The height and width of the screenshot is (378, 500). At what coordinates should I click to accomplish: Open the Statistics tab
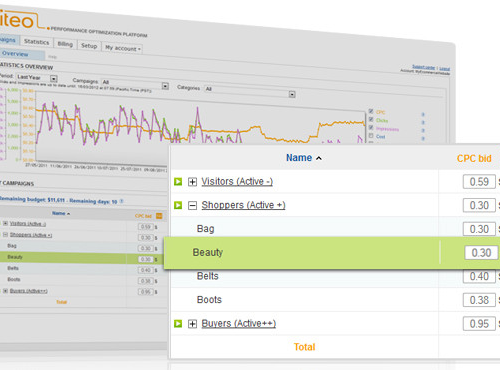pyautogui.click(x=37, y=42)
